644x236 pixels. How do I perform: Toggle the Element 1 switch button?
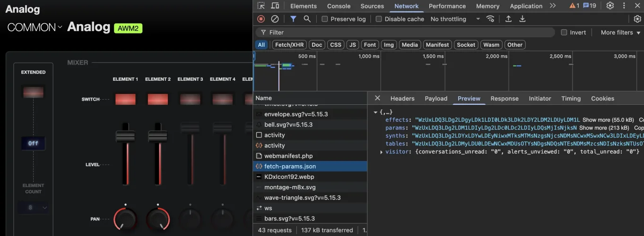[125, 99]
